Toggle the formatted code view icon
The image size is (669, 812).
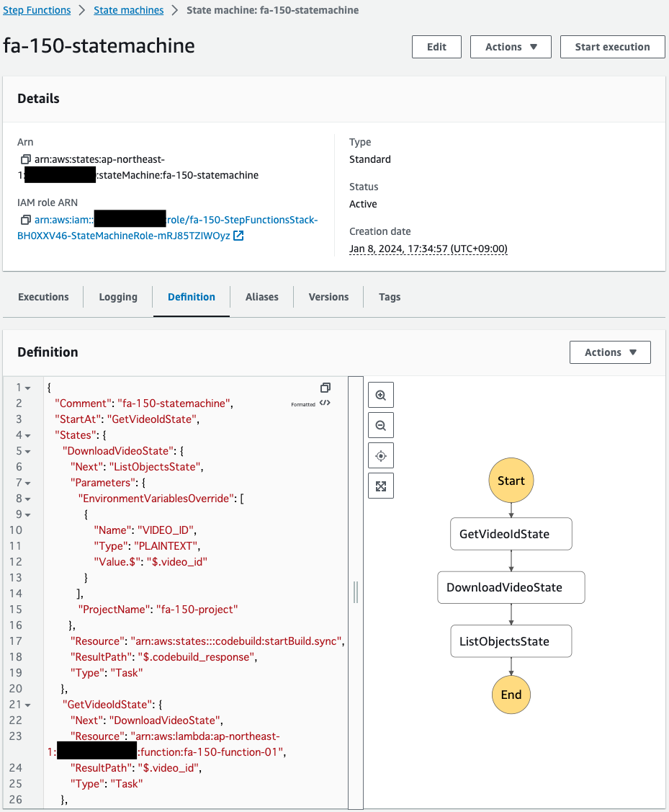click(x=325, y=403)
